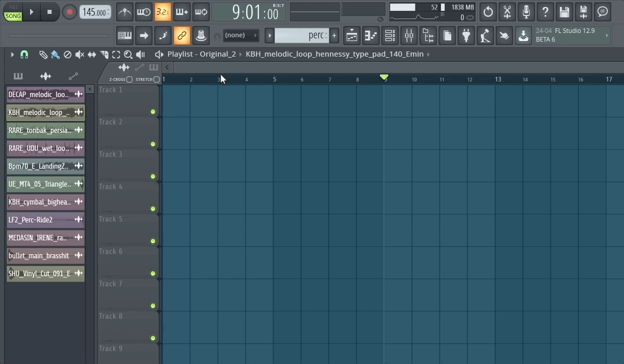Click the tempo 145.000 stepper arrows

pyautogui.click(x=109, y=12)
